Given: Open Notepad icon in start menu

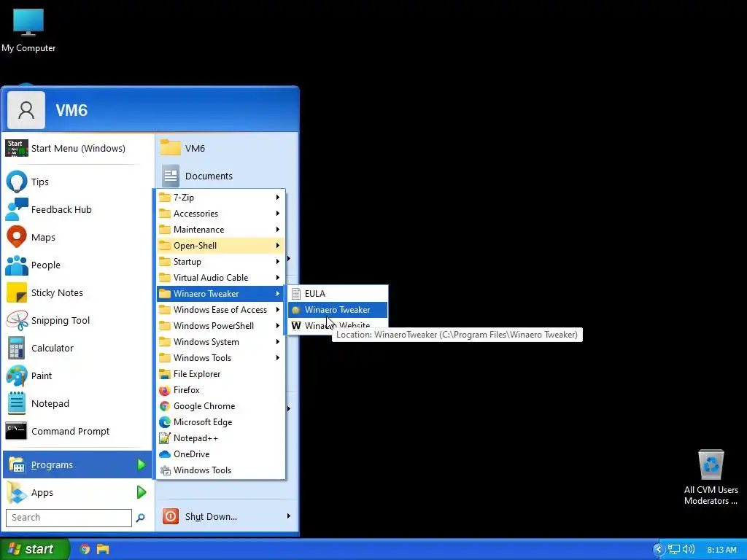Looking at the screenshot, I should 17,403.
